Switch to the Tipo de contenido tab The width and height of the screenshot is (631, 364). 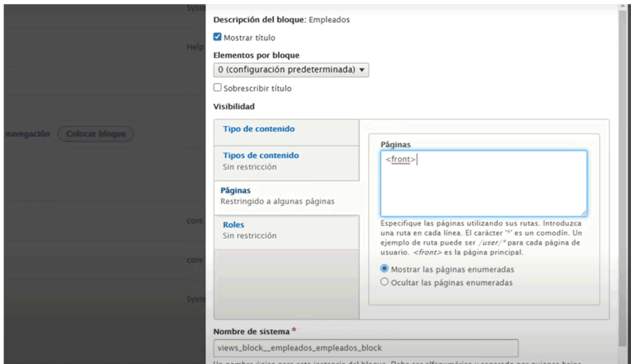click(286, 132)
